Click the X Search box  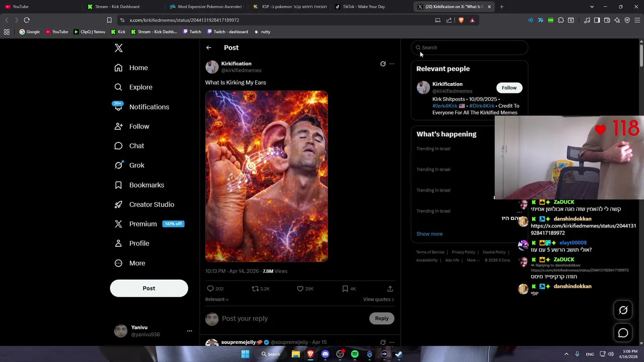pos(470,48)
